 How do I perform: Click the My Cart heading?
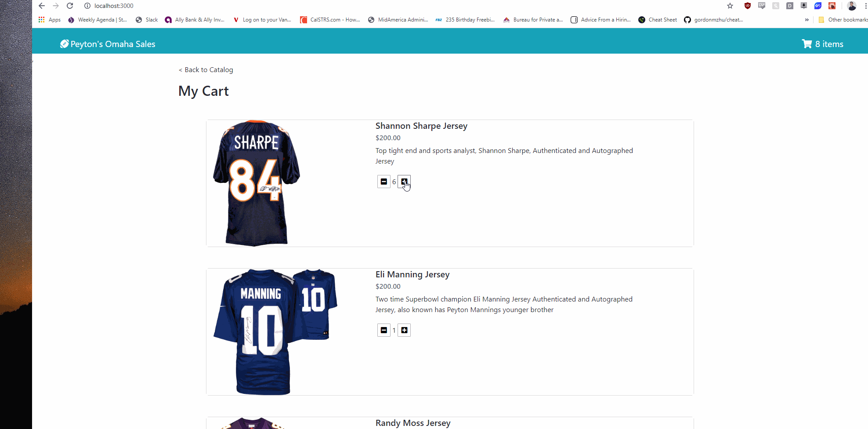click(x=203, y=91)
